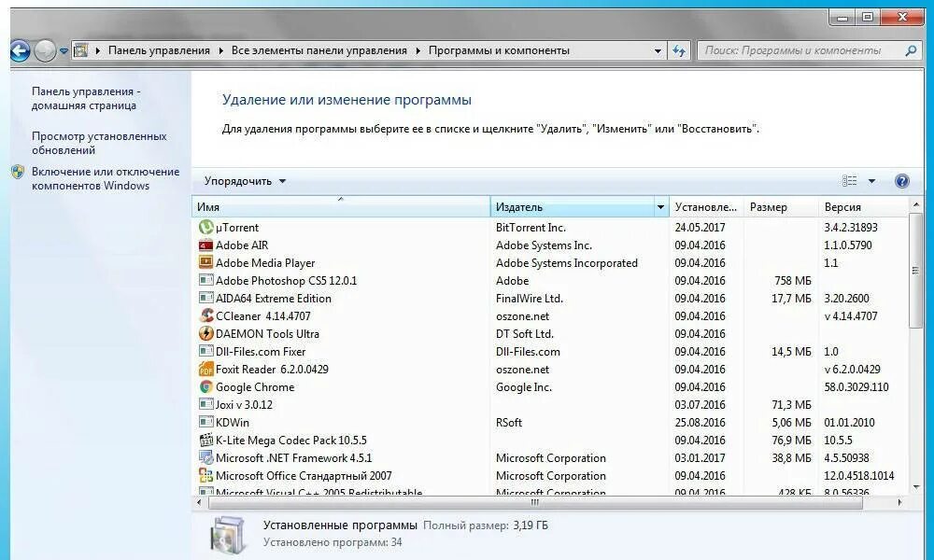Open the view options dropdown arrow
Viewport: 934px width, 560px height.
coord(871,181)
